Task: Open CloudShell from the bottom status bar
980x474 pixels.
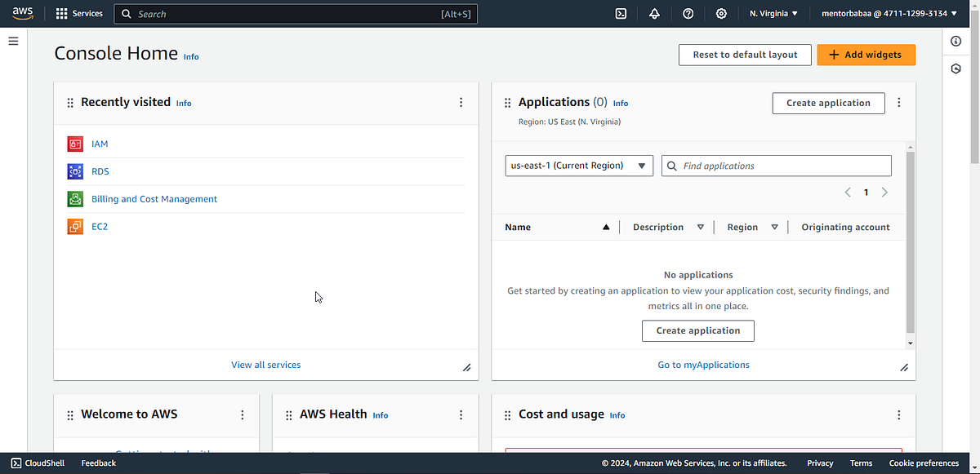Action: click(38, 463)
